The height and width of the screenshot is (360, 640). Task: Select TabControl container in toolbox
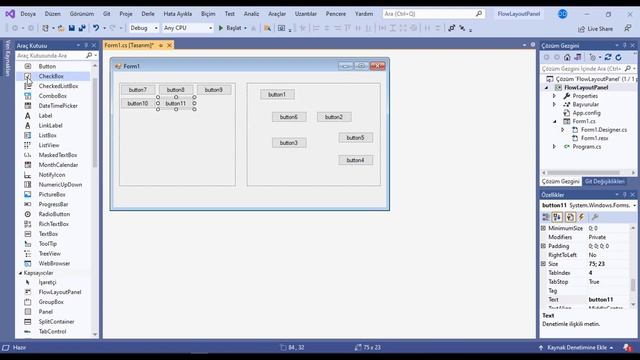pos(52,331)
